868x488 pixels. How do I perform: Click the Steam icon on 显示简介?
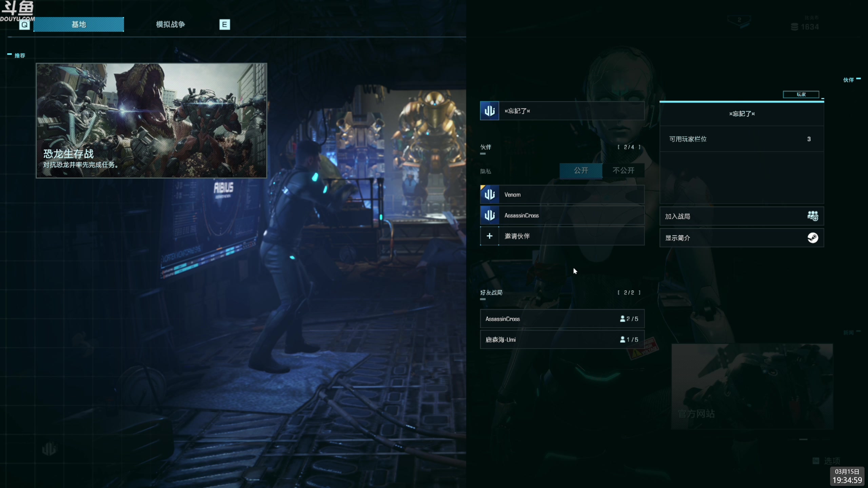click(813, 238)
